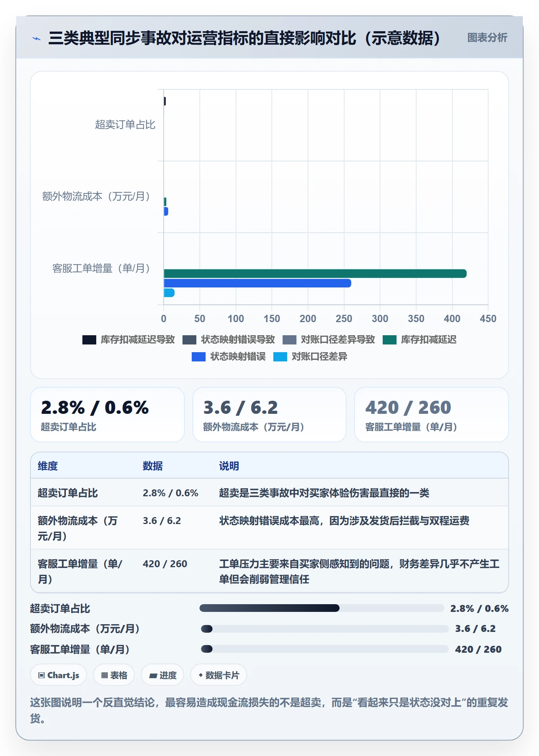This screenshot has height=756, width=539.
Task: Toggle the 对账口径差异导致 legend entry
Action: [x=329, y=340]
